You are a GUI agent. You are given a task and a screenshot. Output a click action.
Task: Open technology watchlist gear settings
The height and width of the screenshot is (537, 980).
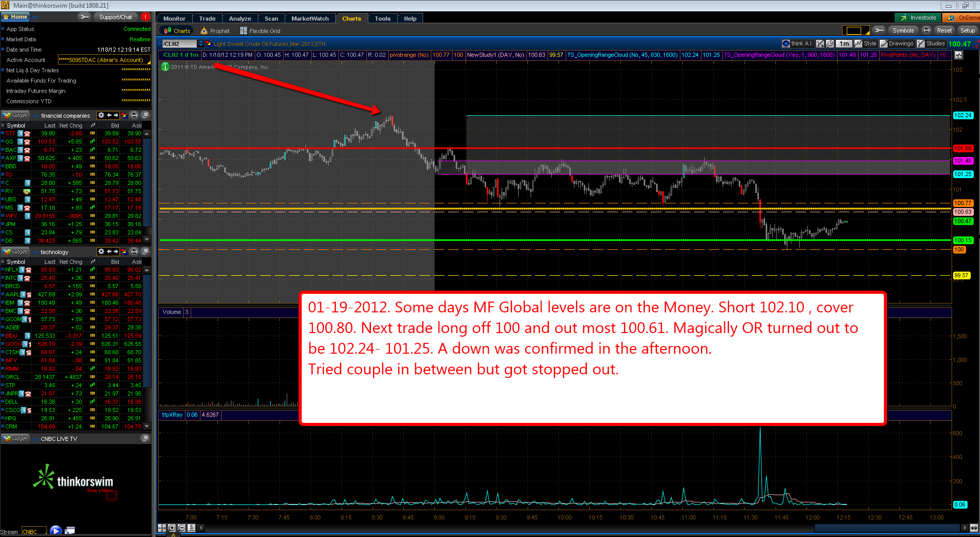(x=101, y=251)
